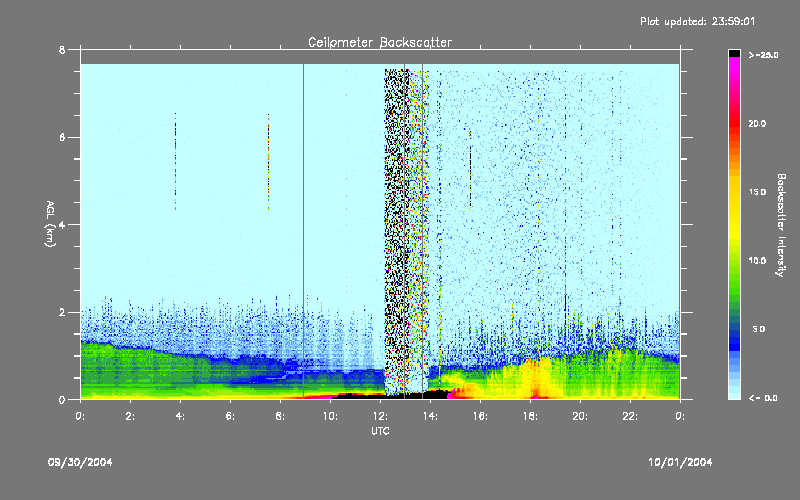The height and width of the screenshot is (500, 800).
Task: Select the "20:" hour label on UTC axis
Action: tap(580, 416)
